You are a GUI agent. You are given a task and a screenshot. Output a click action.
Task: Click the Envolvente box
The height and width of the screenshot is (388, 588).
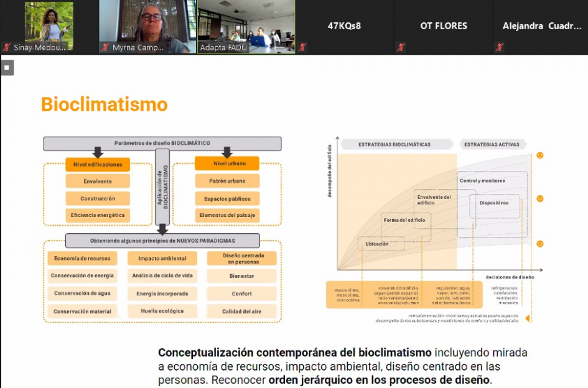[98, 181]
